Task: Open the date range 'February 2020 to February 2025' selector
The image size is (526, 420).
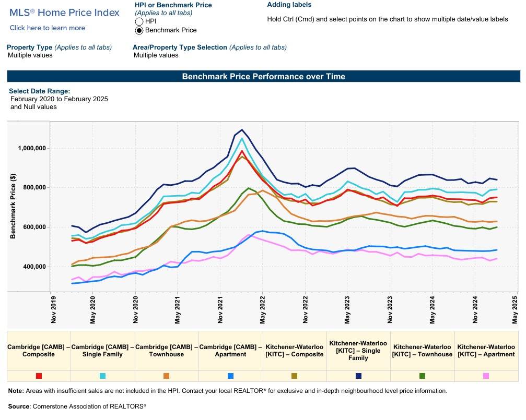Action: pyautogui.click(x=59, y=99)
